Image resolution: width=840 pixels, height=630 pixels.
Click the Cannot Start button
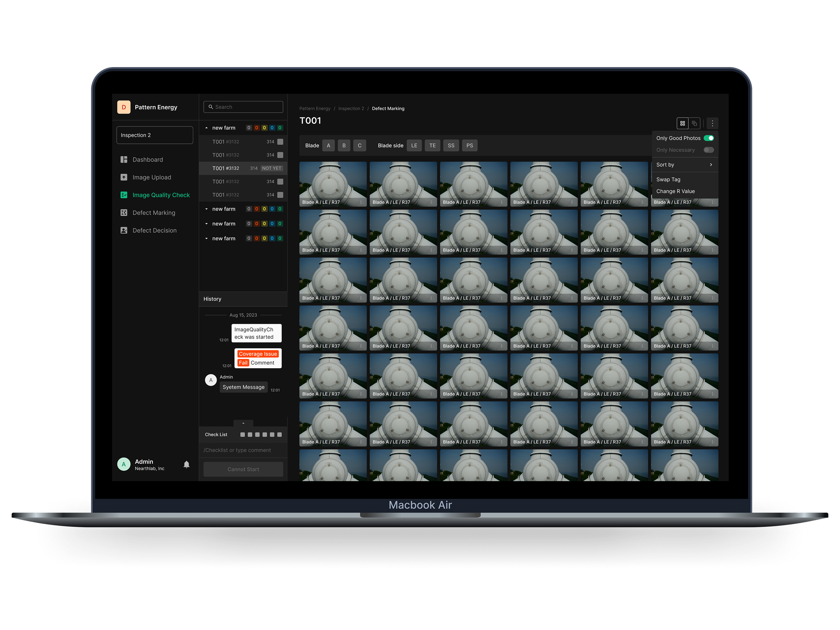(x=243, y=469)
